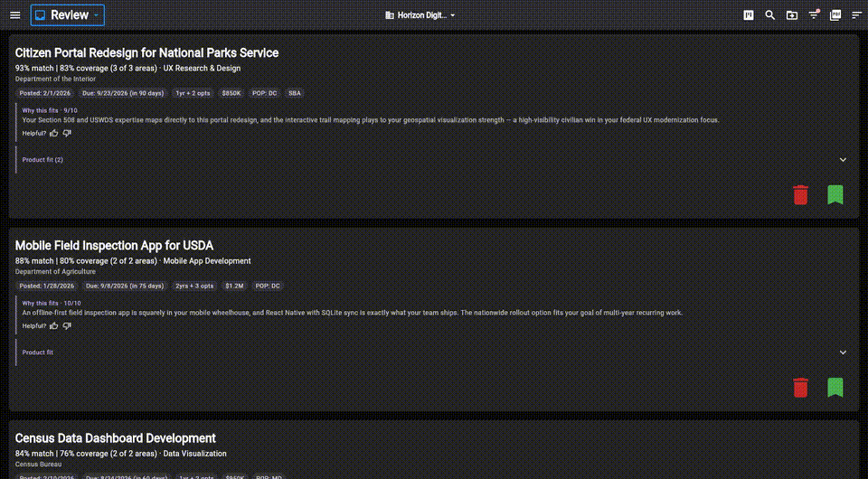This screenshot has width=868, height=479.
Task: Click the move-to-folder icon
Action: [792, 15]
